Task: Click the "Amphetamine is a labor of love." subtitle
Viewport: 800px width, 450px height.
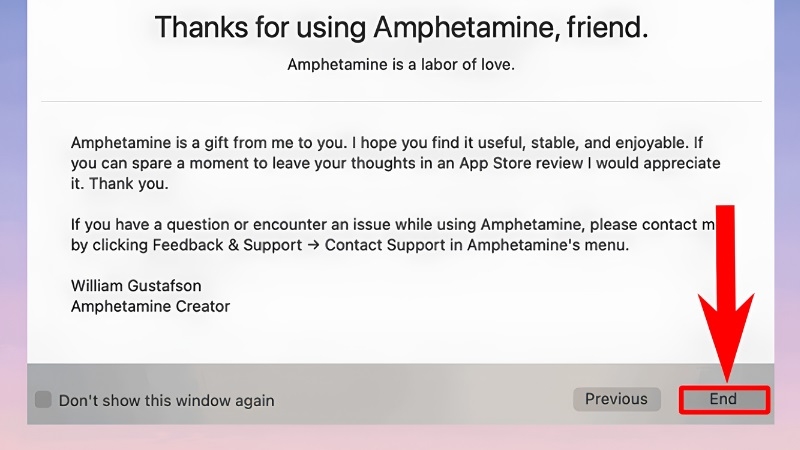Action: (401, 65)
